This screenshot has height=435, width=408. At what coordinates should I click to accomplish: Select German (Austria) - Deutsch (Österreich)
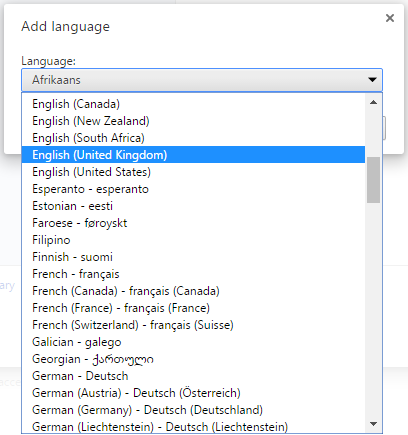[193, 393]
